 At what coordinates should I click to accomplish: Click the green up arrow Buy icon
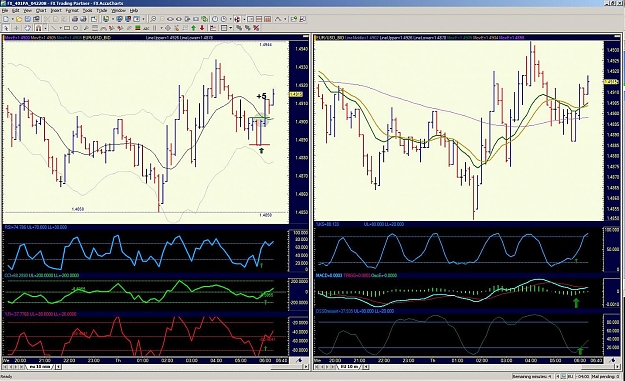tap(193, 28)
